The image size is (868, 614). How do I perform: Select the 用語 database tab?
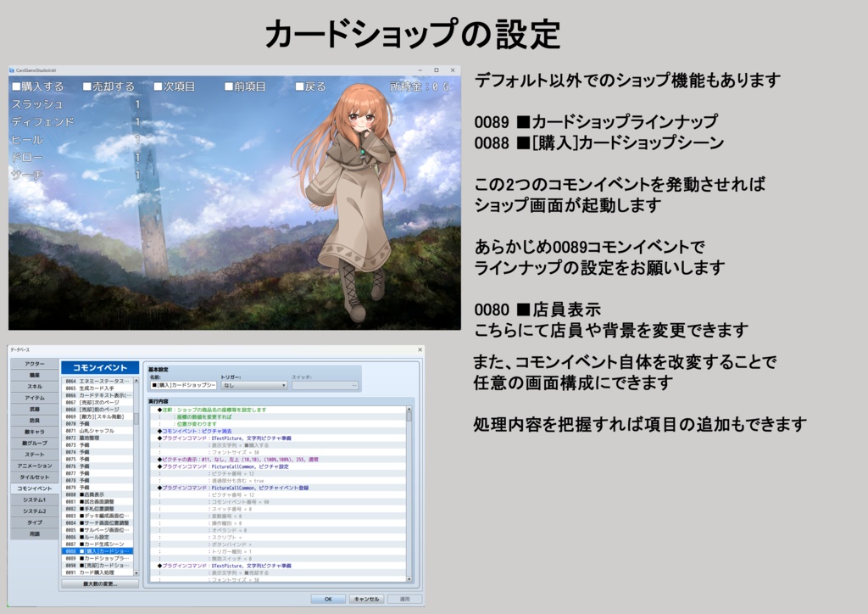(x=34, y=532)
